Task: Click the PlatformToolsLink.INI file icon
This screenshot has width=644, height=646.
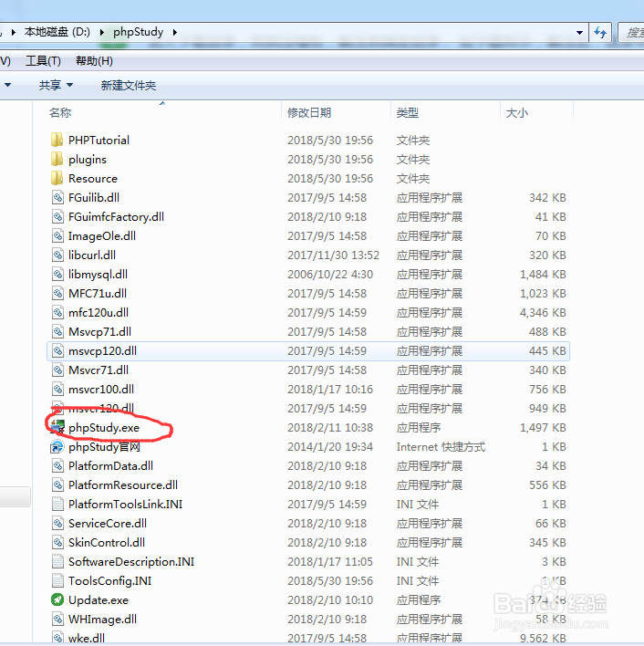Action: tap(57, 504)
